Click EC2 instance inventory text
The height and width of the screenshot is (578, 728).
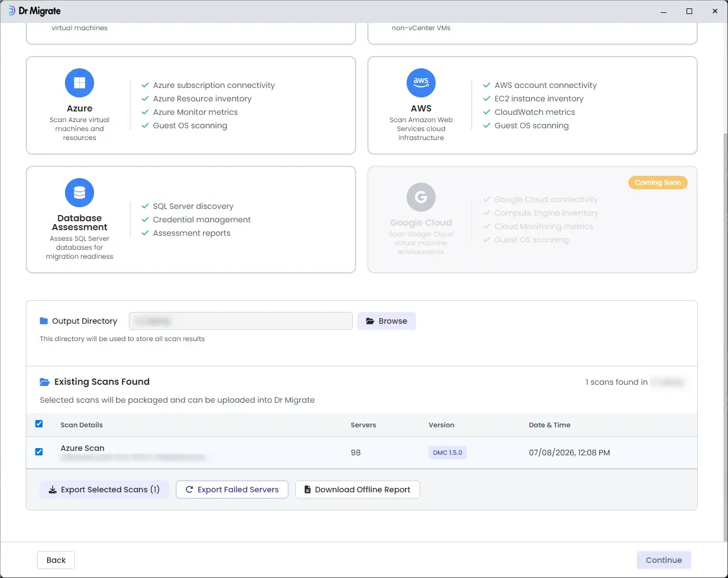click(x=539, y=99)
